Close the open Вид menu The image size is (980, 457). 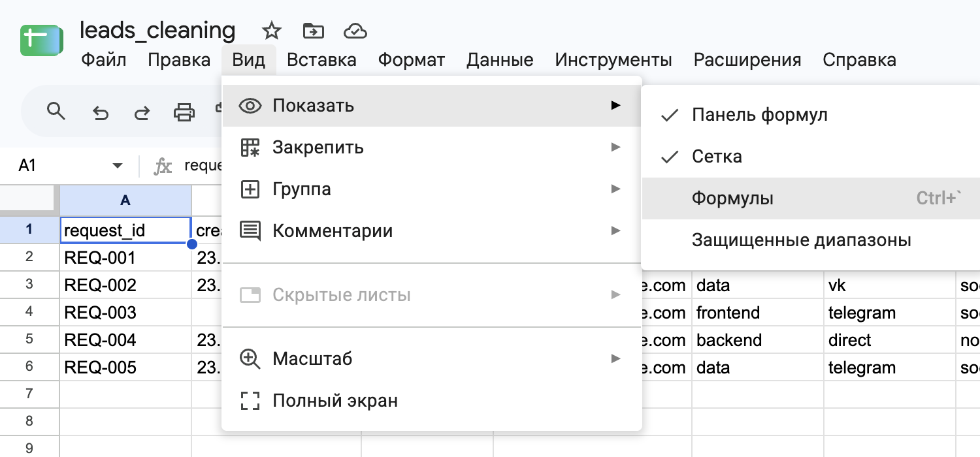[x=249, y=60]
